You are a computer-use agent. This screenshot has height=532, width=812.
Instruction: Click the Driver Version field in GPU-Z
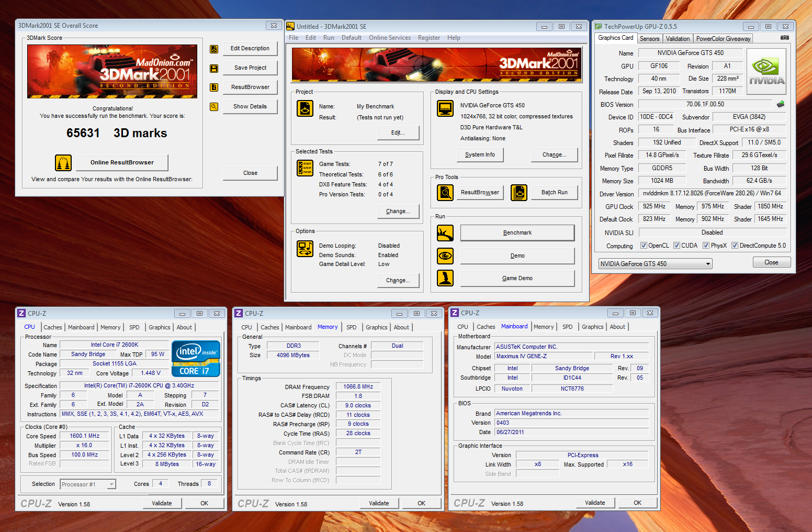pos(712,193)
